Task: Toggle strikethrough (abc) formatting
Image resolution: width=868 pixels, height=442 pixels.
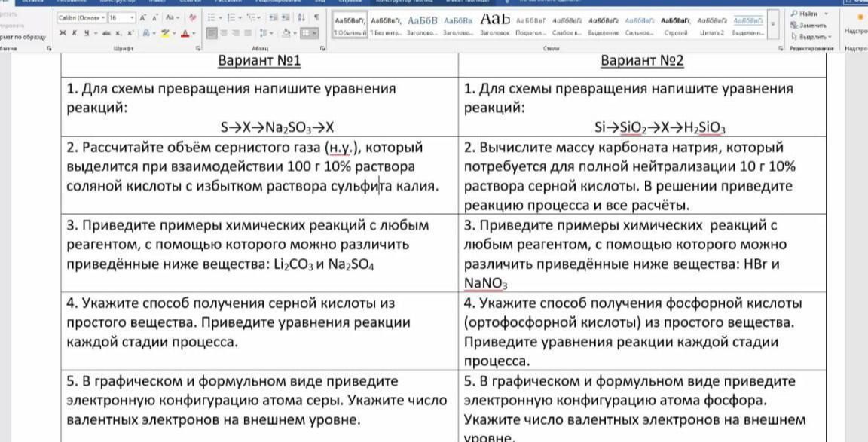Action: (106, 33)
